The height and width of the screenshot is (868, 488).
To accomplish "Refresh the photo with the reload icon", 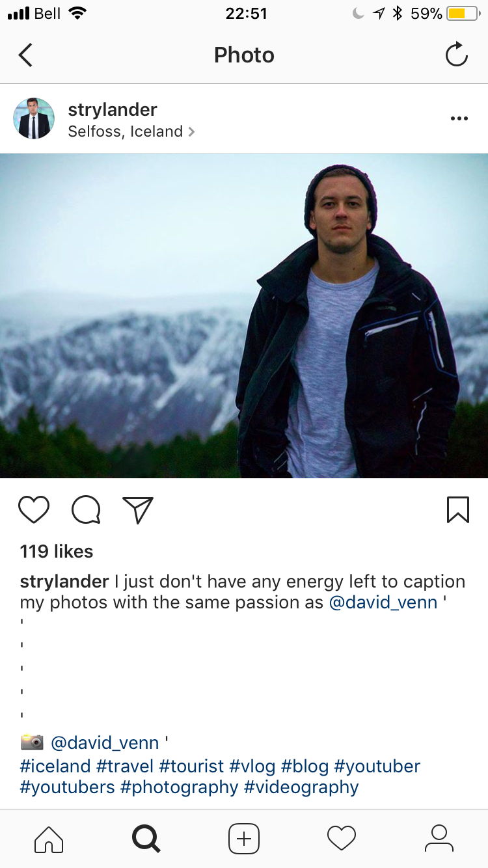I will click(457, 55).
